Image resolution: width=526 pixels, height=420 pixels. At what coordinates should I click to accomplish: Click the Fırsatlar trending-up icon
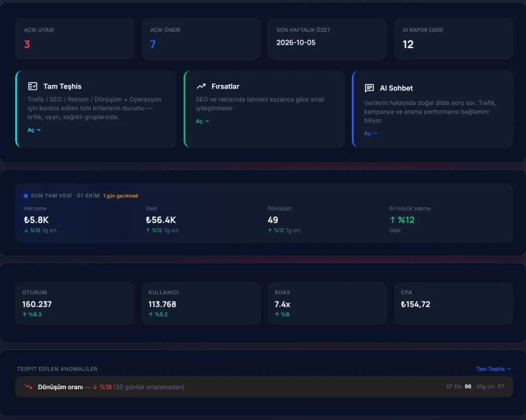[201, 86]
